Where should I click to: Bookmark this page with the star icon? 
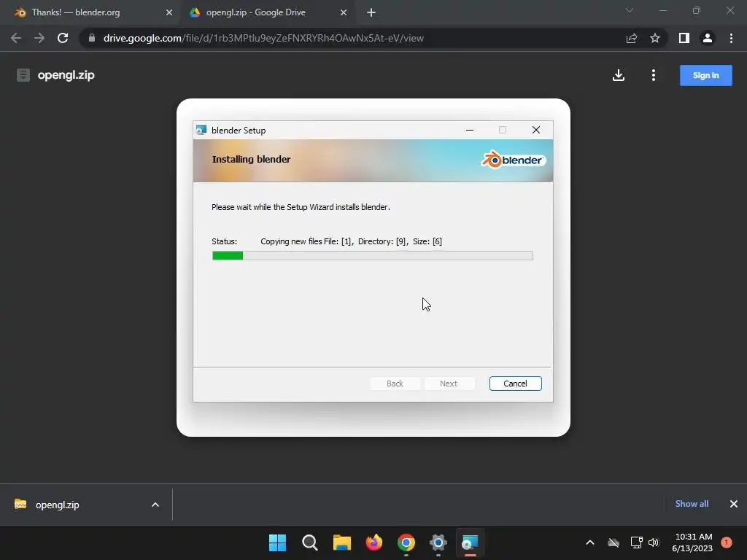(655, 38)
